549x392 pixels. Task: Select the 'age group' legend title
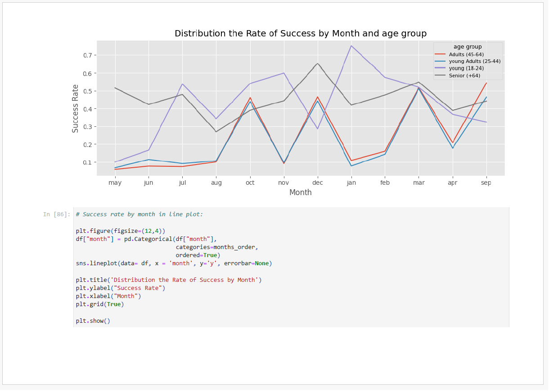click(x=468, y=47)
